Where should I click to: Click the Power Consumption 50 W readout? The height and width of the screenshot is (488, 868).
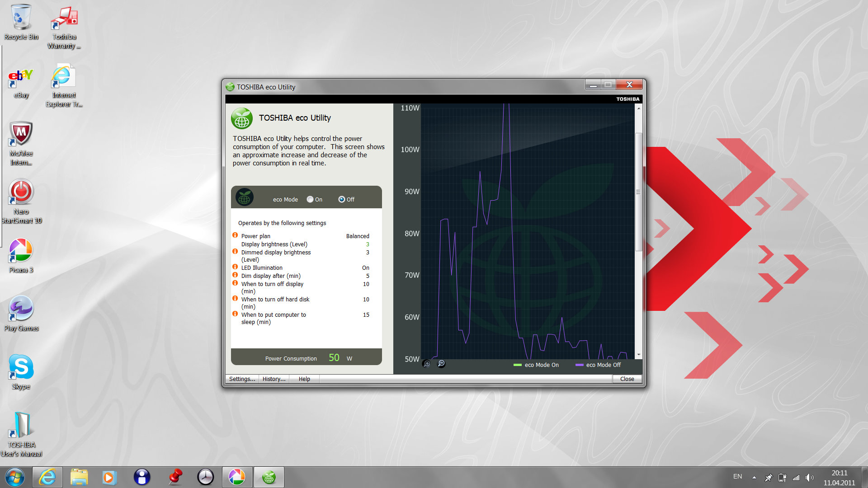(306, 357)
